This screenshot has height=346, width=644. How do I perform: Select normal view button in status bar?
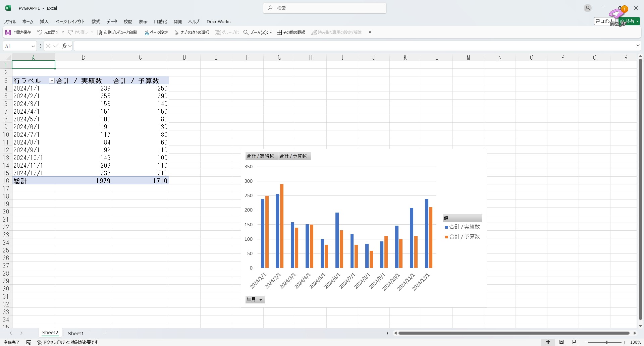[548, 342]
